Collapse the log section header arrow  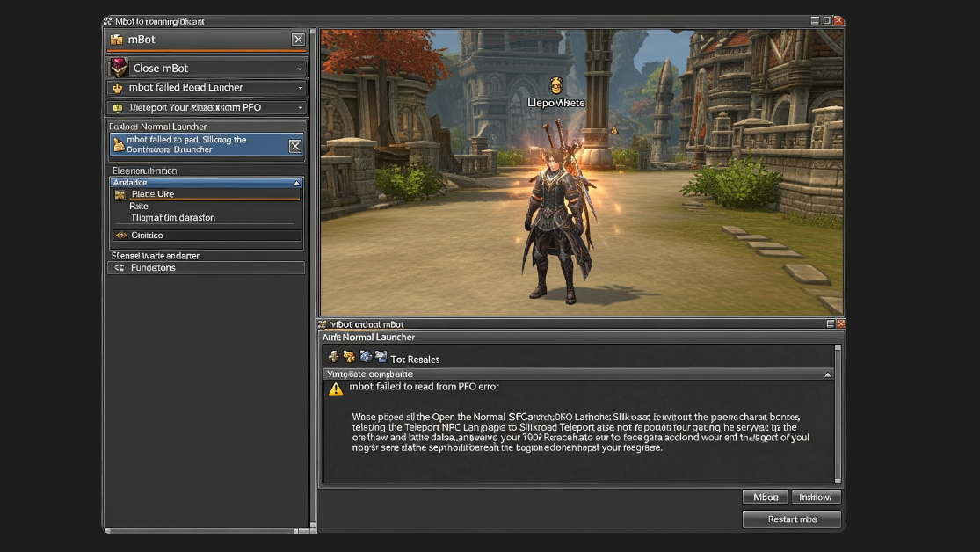[827, 374]
